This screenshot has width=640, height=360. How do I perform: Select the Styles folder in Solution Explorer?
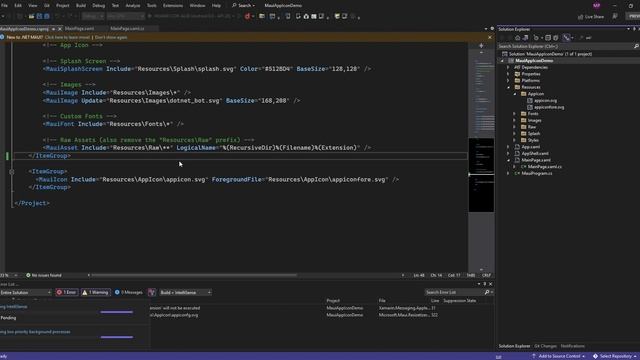(x=533, y=140)
